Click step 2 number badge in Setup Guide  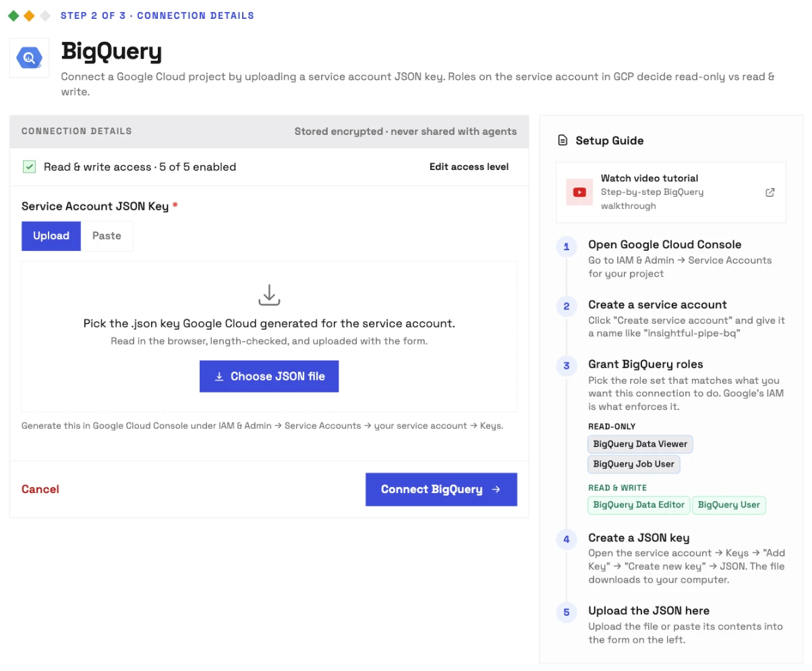point(567,307)
